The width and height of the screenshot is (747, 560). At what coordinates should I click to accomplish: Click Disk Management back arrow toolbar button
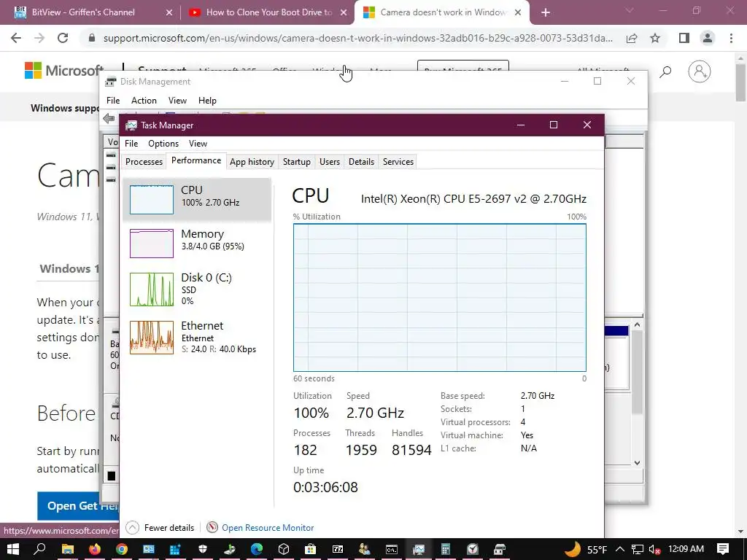(109, 118)
